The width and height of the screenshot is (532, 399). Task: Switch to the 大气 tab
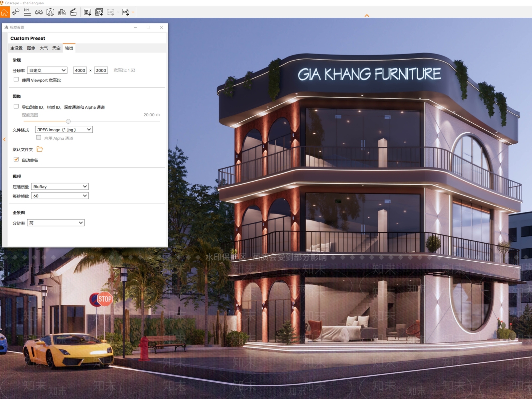coord(44,48)
